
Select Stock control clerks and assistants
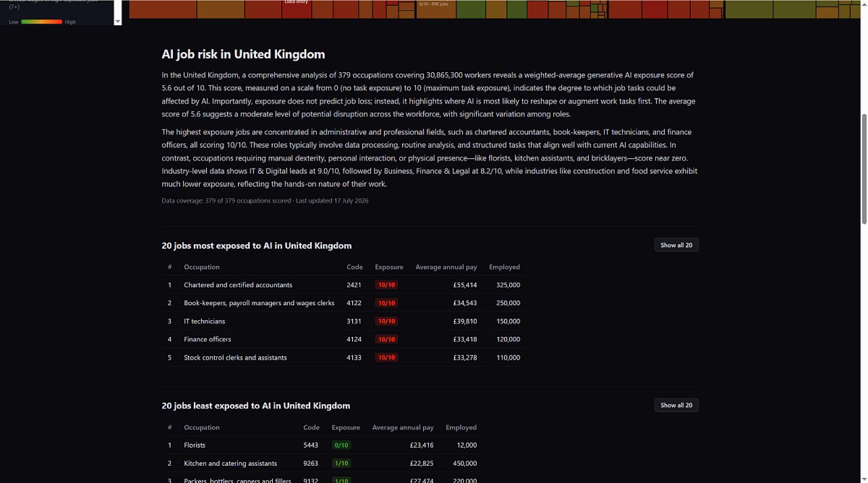344,357
